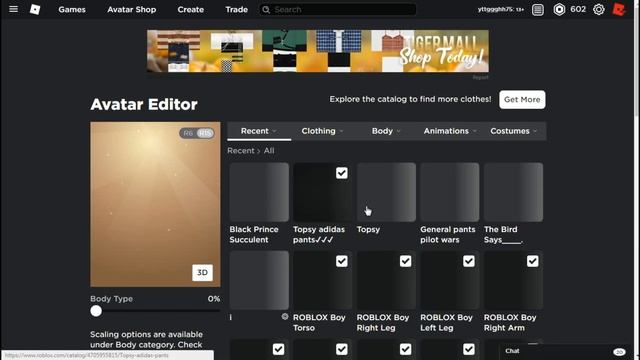
Task: Toggle the R6/R15 avatar switch
Action: pyautogui.click(x=197, y=133)
